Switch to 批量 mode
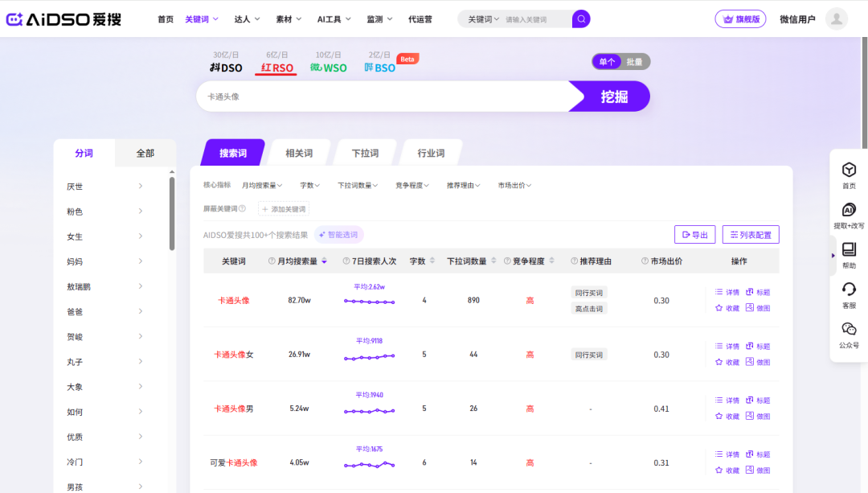This screenshot has height=493, width=868. tap(633, 61)
